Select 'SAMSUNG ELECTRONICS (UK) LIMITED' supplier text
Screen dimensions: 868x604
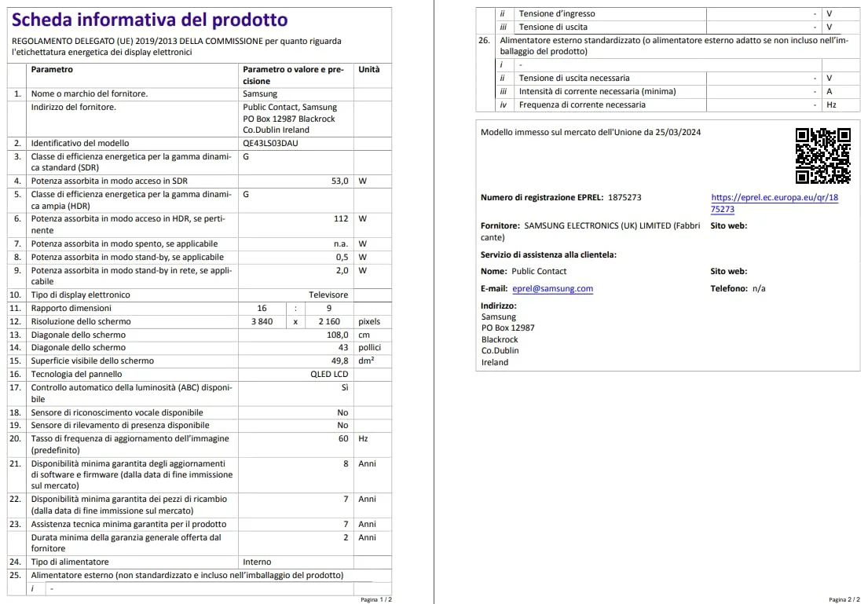tap(597, 226)
